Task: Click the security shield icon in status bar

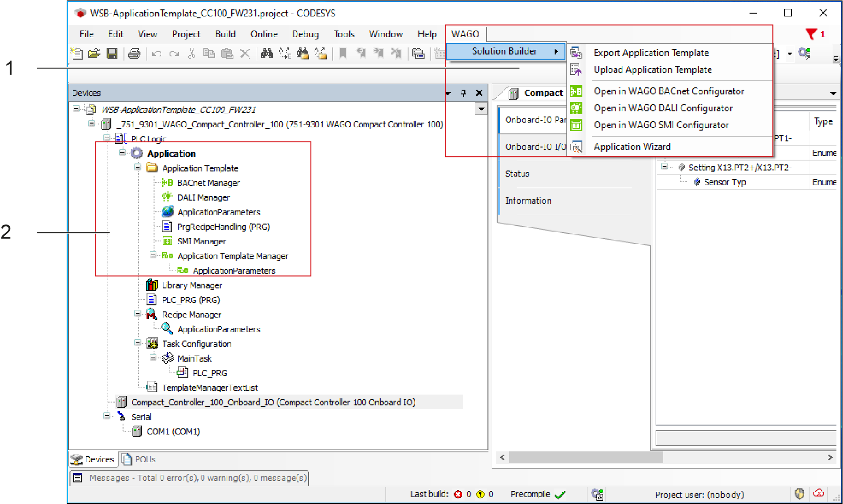Action: tap(799, 494)
